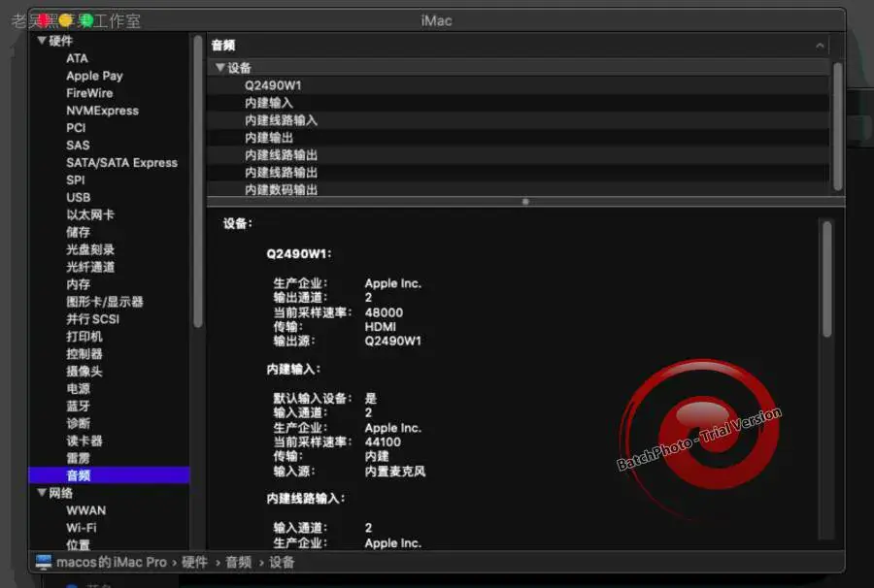Collapse the 设备 disclosure triangle in the list
This screenshot has height=588, width=874.
click(x=220, y=68)
